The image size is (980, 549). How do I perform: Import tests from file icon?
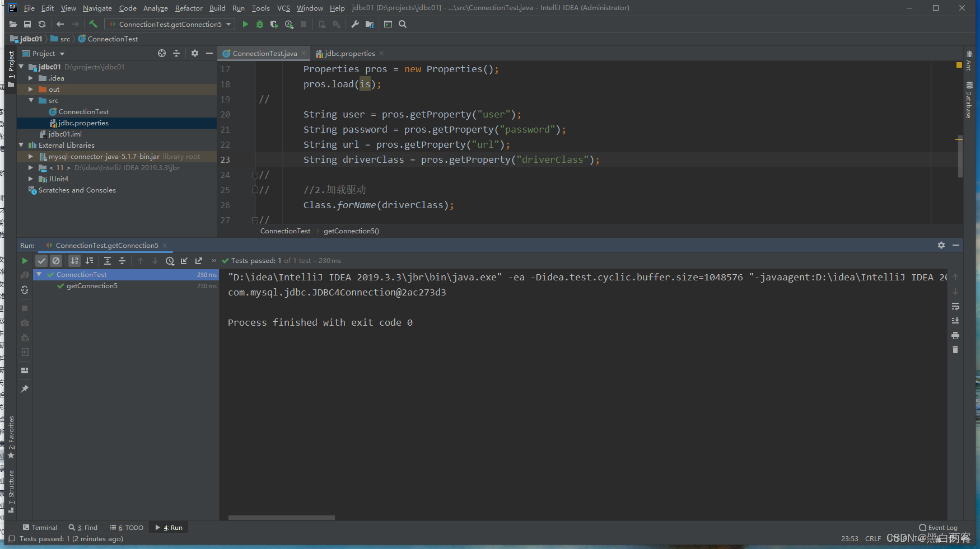(x=184, y=261)
